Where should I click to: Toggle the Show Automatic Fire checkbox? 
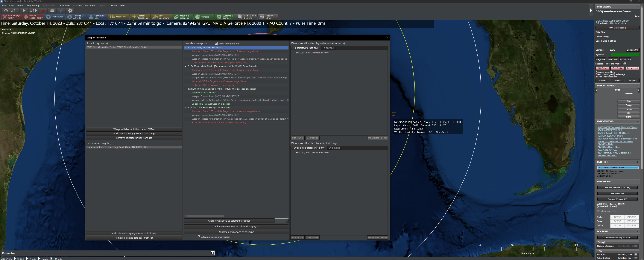[x=216, y=43]
